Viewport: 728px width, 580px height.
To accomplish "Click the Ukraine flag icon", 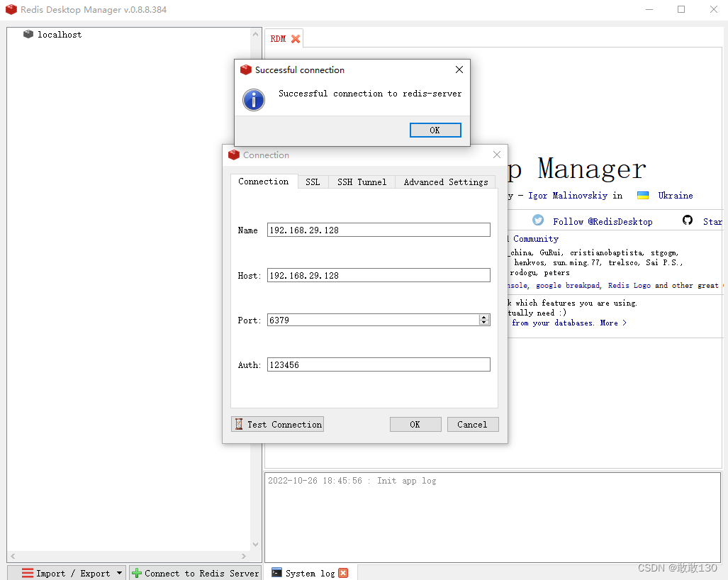I will point(642,196).
